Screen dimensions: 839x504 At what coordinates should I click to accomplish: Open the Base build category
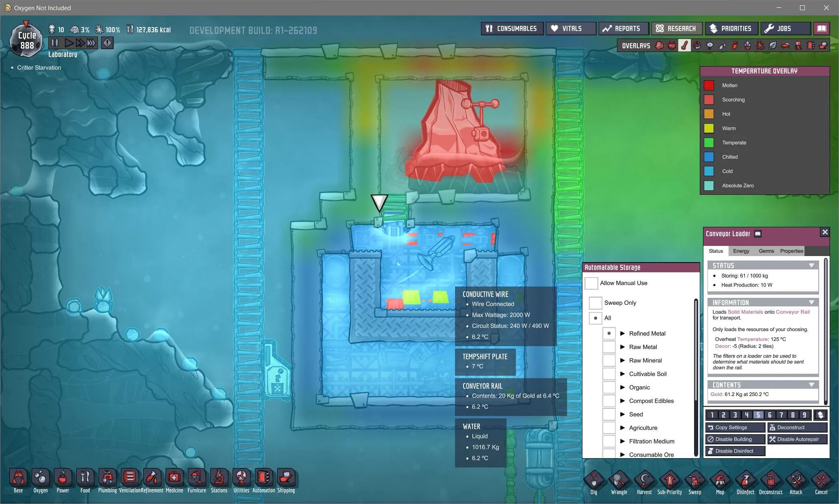tap(18, 478)
